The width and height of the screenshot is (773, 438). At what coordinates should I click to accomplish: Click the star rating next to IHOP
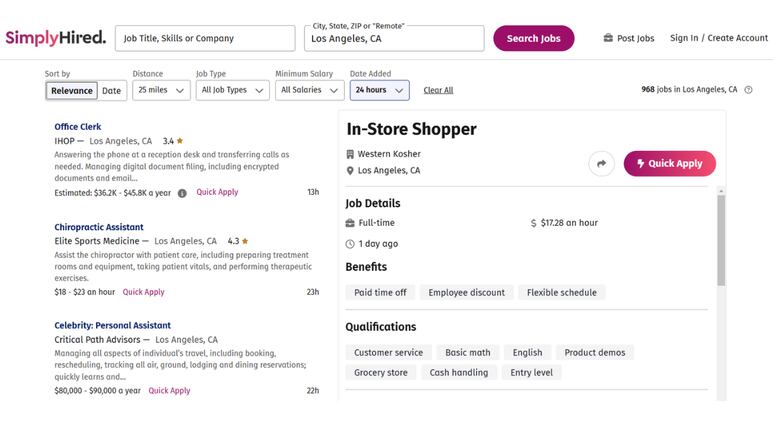coord(173,141)
